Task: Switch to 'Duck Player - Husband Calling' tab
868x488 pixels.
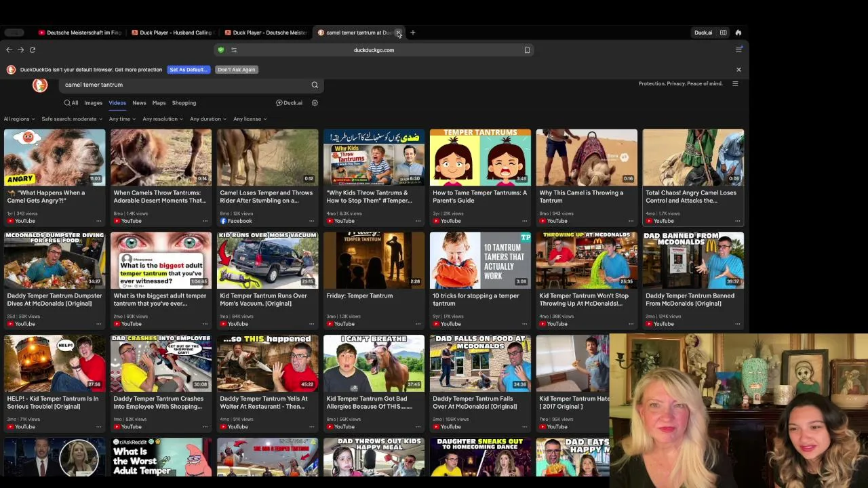Action: (x=172, y=33)
